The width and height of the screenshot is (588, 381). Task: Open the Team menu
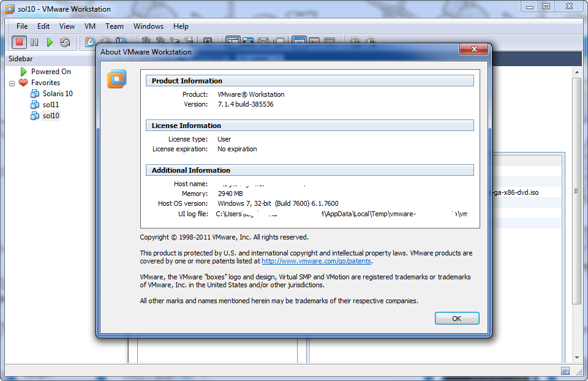click(x=115, y=26)
